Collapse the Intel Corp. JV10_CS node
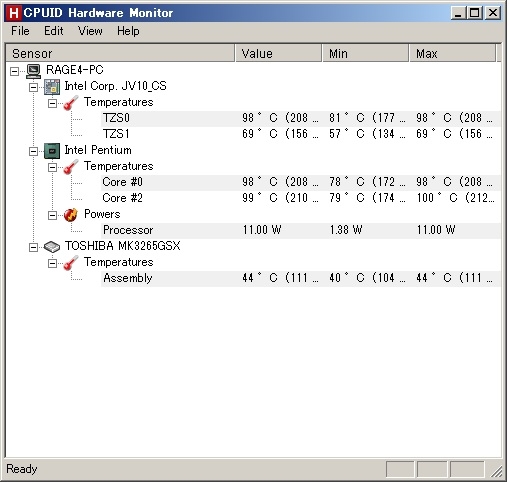The image size is (509, 482). pyautogui.click(x=33, y=87)
